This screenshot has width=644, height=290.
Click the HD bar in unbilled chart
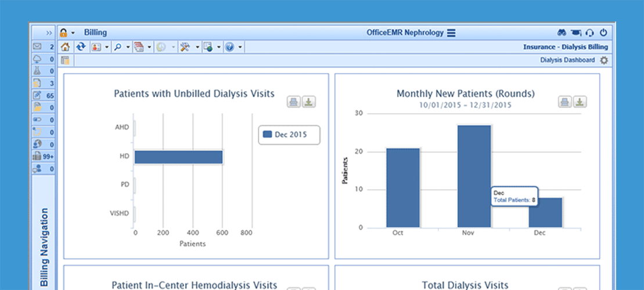coord(179,158)
